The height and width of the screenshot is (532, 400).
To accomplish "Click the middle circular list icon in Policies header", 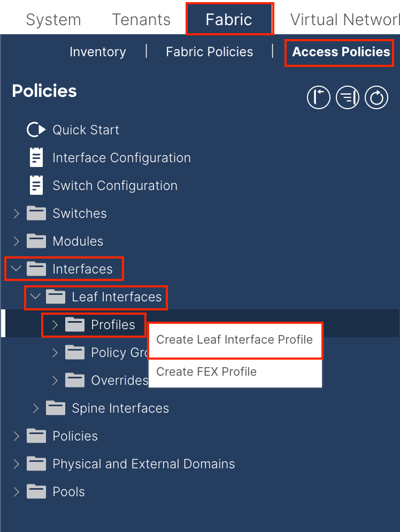I will [x=348, y=98].
